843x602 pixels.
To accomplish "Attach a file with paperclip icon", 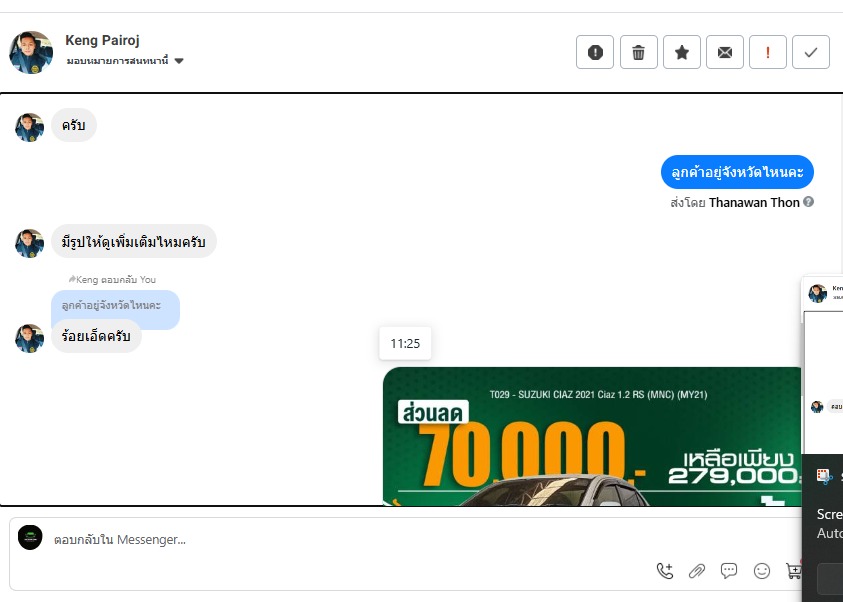I will [x=697, y=571].
